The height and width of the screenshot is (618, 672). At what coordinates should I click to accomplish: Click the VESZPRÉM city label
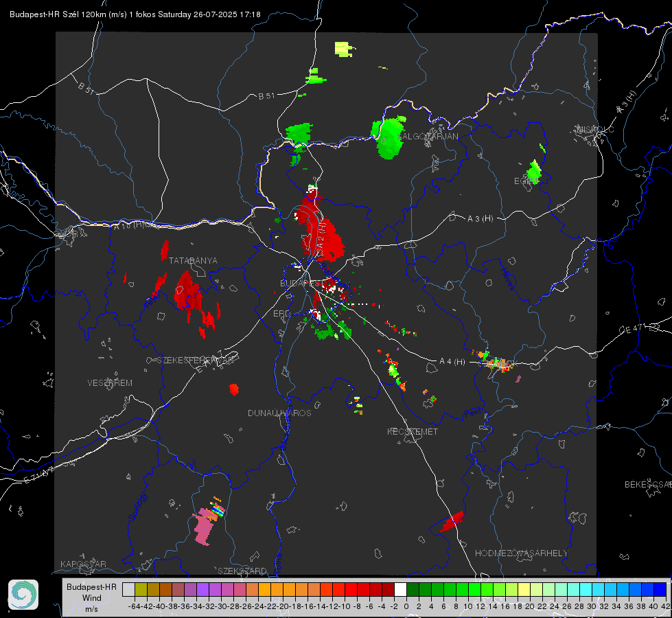(110, 382)
